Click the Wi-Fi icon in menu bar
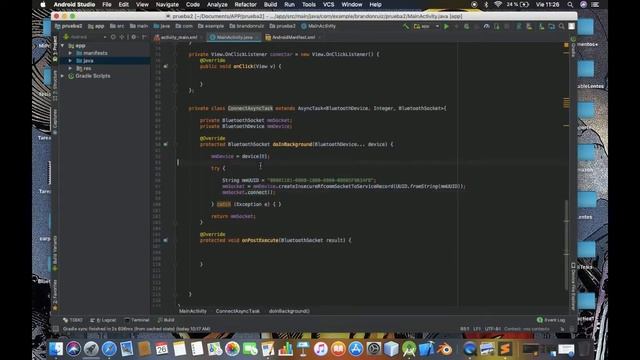Viewport: 640px width, 360px height. (498, 4)
